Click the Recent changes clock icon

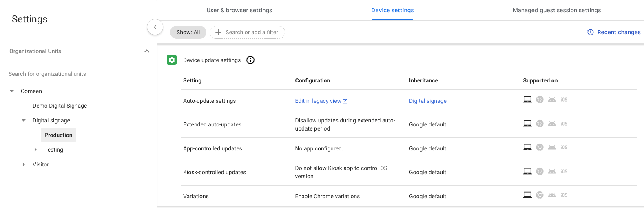coord(590,32)
